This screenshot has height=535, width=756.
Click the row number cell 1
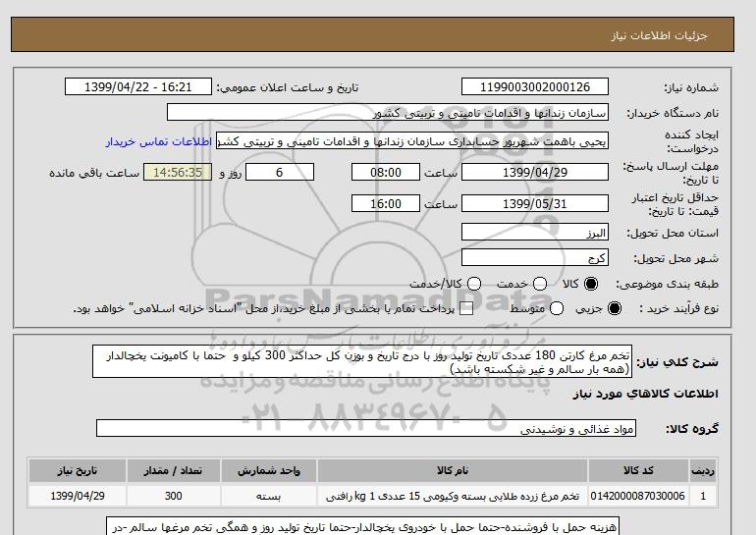click(703, 496)
